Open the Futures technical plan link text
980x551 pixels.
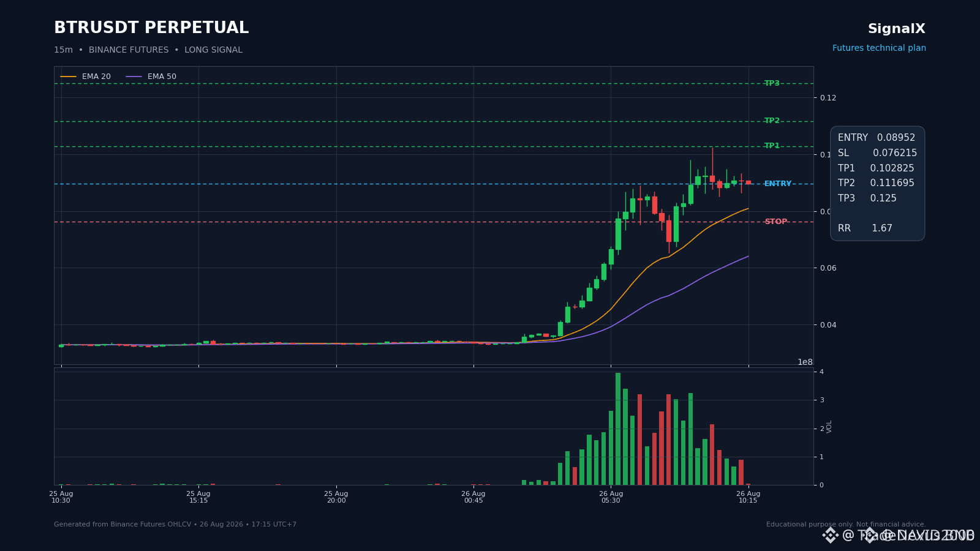(879, 48)
